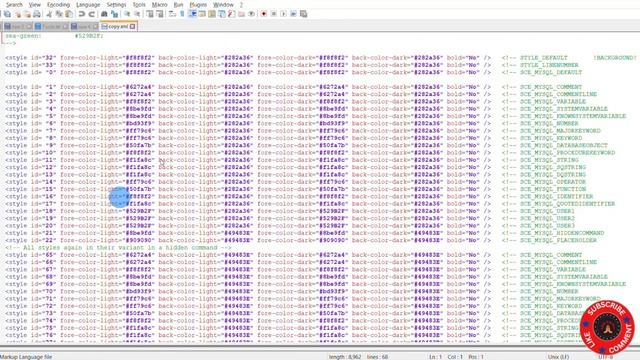Open the Language menu
The image size is (640, 360).
(x=88, y=4)
